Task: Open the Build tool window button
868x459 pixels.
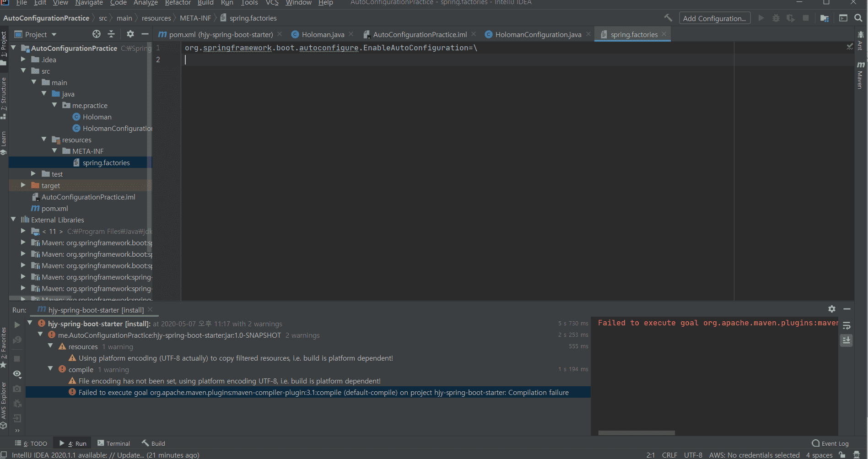Action: tap(153, 443)
